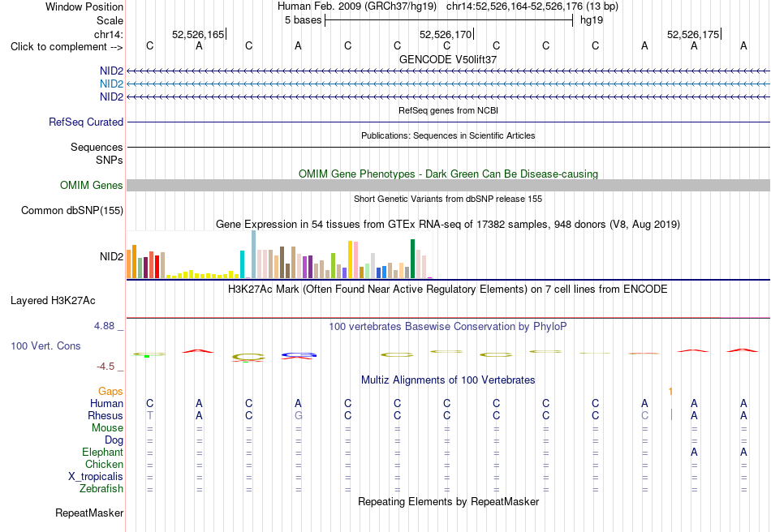Open the GENCODE V50lift37 track title
The image size is (771, 532).
click(448, 59)
